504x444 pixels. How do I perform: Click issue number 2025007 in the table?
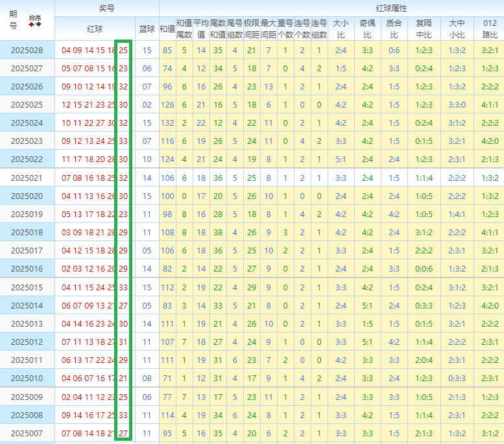[27, 434]
